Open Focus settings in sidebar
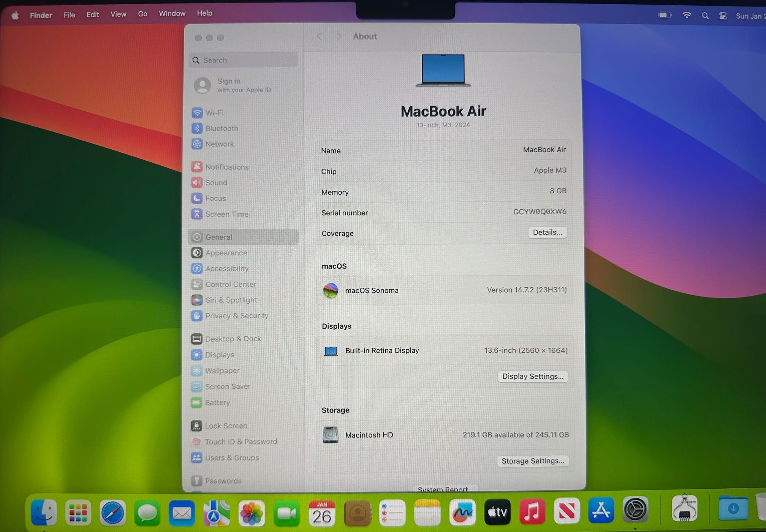 pyautogui.click(x=209, y=198)
